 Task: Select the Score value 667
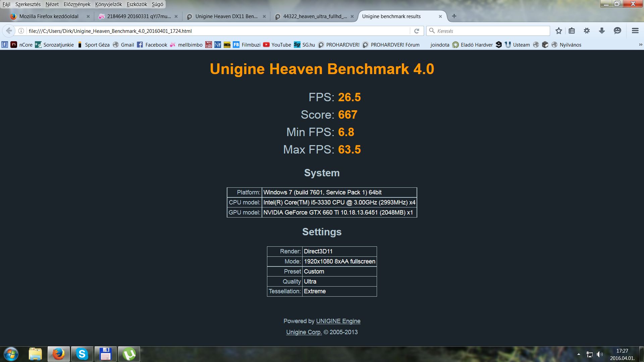pyautogui.click(x=347, y=115)
